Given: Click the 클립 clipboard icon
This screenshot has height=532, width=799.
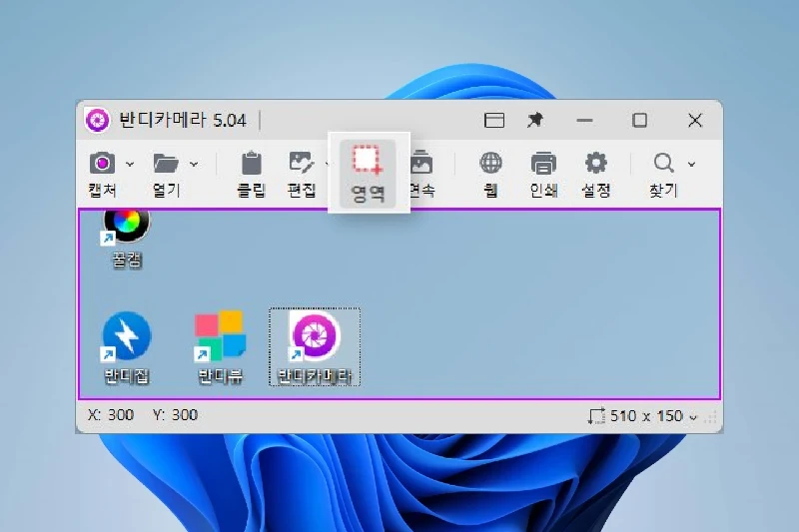Looking at the screenshot, I should (x=252, y=164).
